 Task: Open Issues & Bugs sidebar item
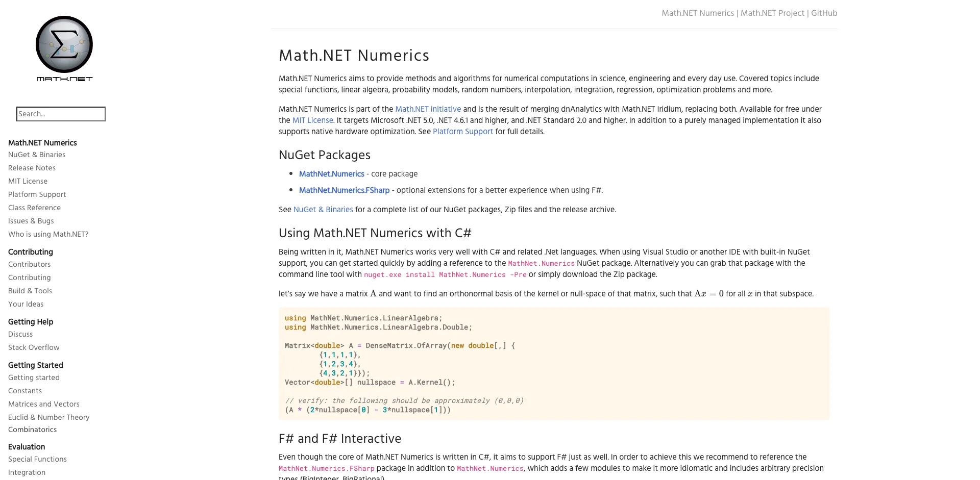click(x=31, y=221)
